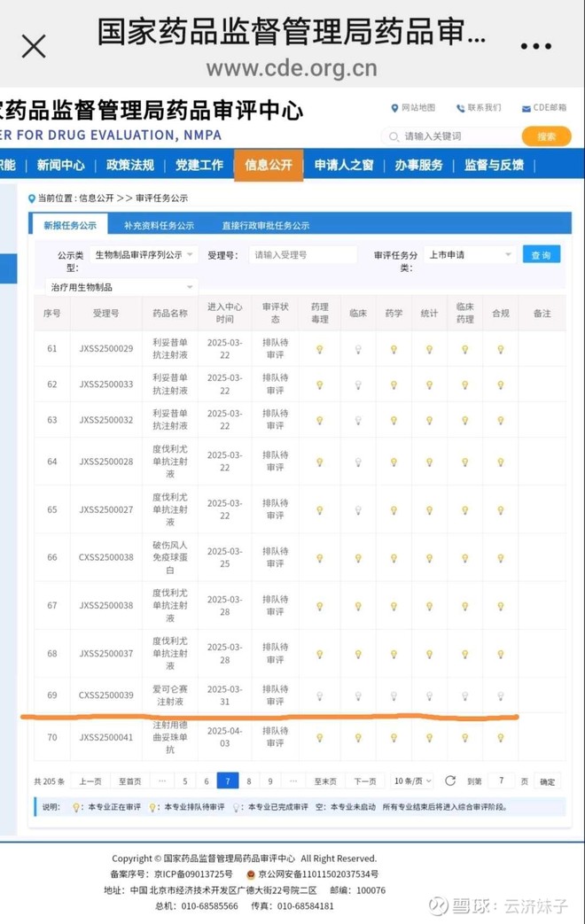Screen dimensions: 585x924
Task: Open the 新闻中心 menu
Action: [x=61, y=165]
